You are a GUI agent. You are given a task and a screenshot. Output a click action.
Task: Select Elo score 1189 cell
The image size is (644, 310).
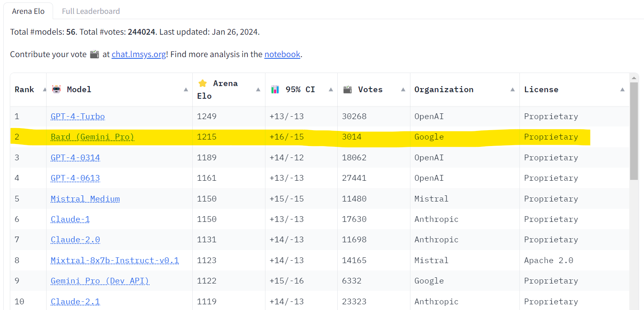229,158
